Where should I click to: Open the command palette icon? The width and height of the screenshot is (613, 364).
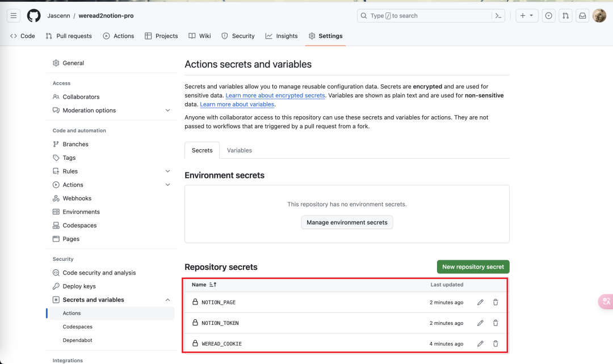[498, 16]
